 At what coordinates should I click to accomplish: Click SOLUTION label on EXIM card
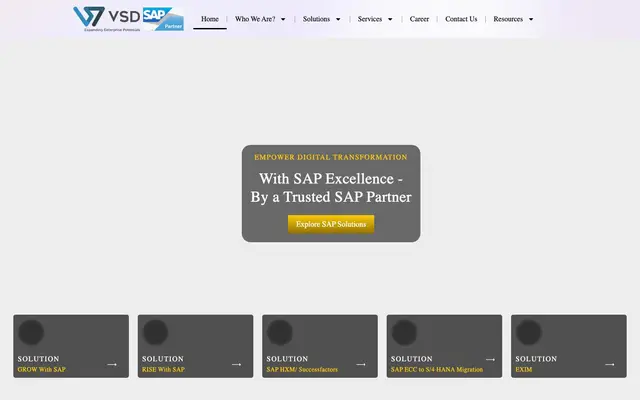coord(536,359)
